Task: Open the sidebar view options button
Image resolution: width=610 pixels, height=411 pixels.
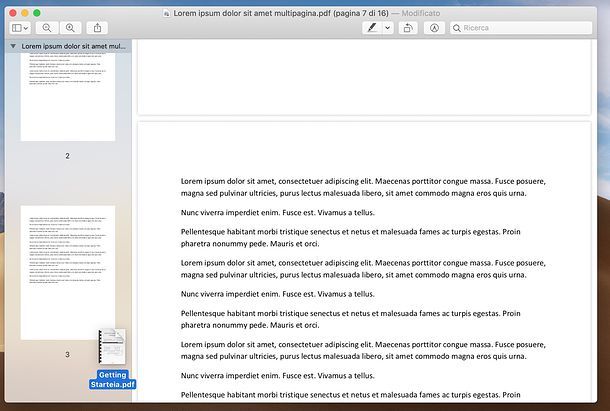Action: [x=20, y=28]
